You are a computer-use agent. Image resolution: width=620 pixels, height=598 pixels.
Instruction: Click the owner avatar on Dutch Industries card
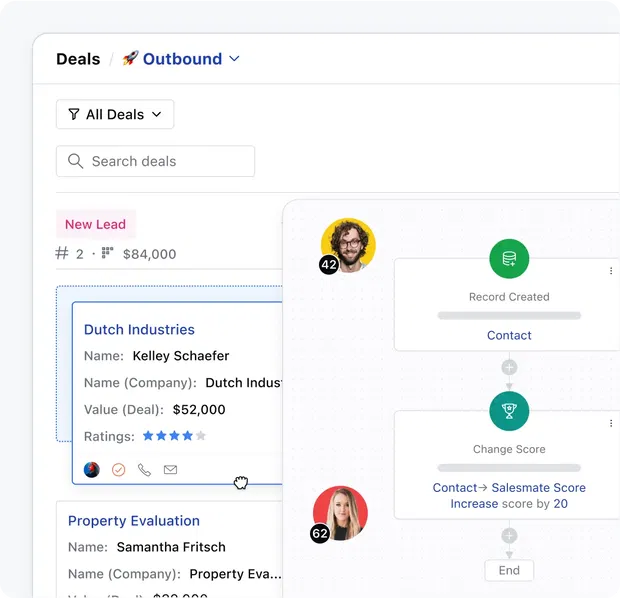[x=92, y=470]
